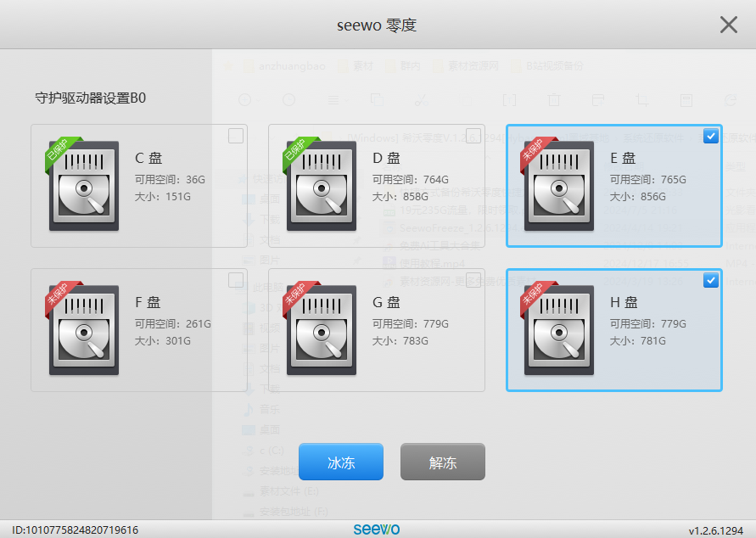
Task: Uncheck the selected E 盘 checkbox
Action: (x=710, y=135)
